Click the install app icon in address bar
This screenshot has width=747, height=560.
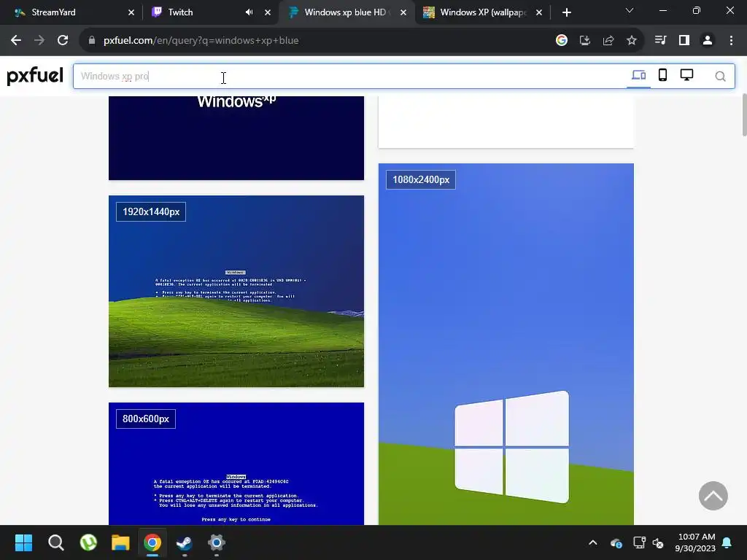tap(584, 41)
